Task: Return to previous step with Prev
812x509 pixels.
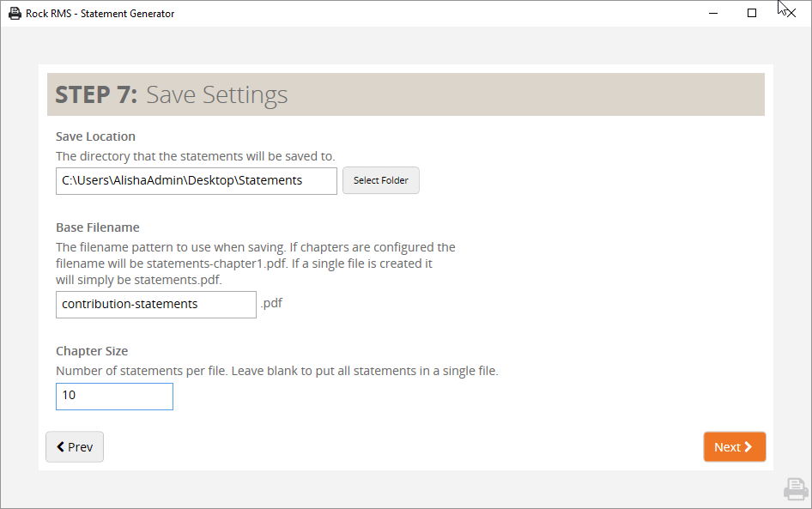Action: (x=75, y=447)
